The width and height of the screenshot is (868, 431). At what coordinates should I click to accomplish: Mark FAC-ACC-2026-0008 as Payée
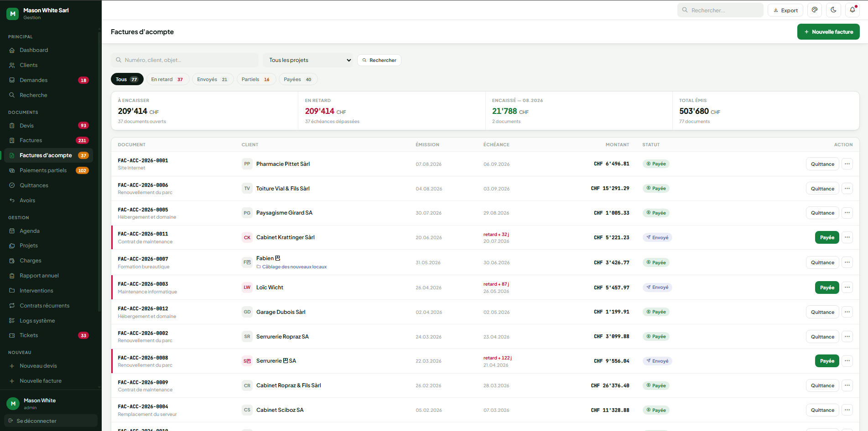[827, 361]
